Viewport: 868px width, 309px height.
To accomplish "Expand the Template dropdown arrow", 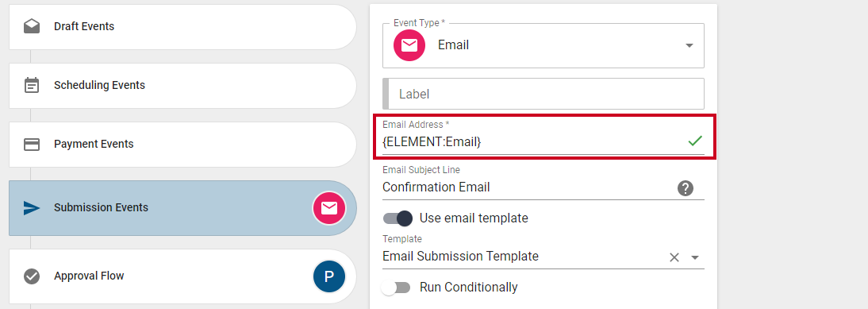I will (x=695, y=257).
